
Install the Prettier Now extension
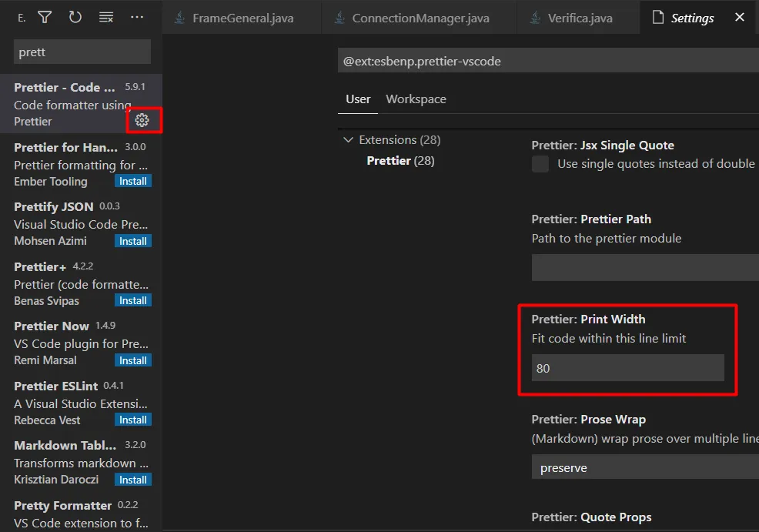pyautogui.click(x=133, y=360)
